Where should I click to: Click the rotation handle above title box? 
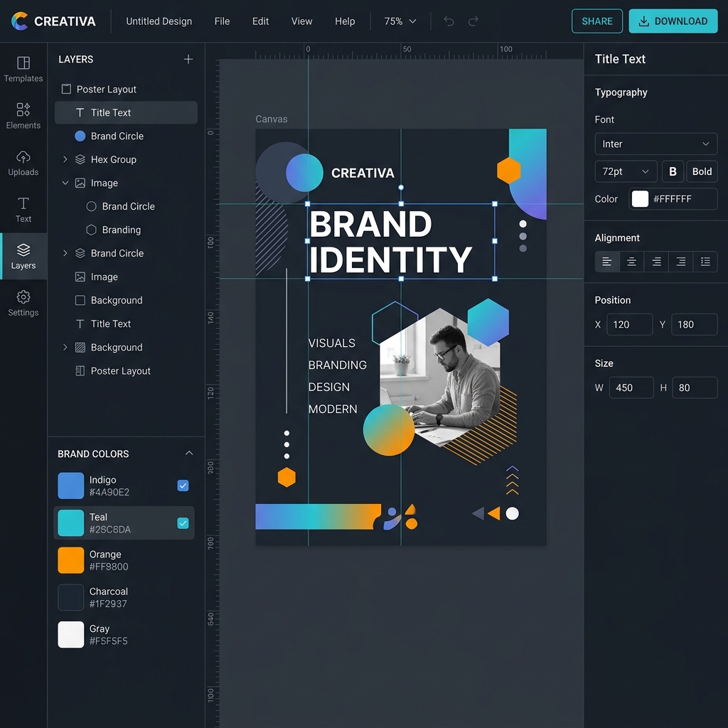(401, 188)
